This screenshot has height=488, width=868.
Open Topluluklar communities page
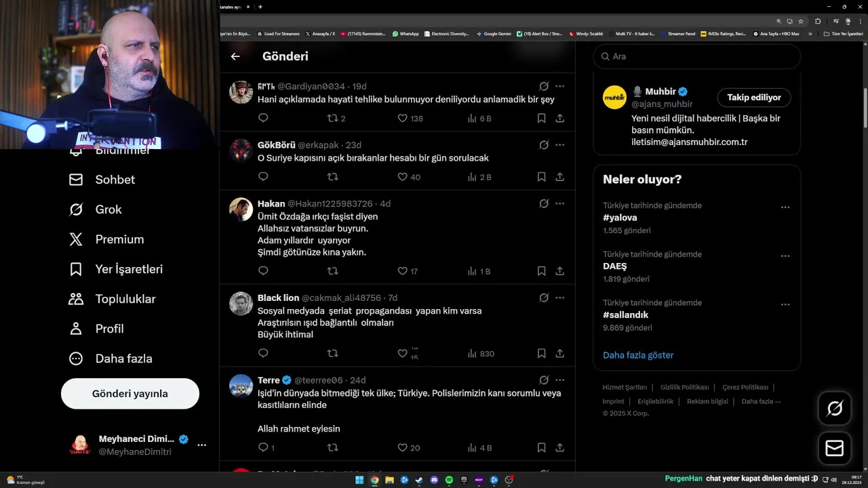(112, 299)
